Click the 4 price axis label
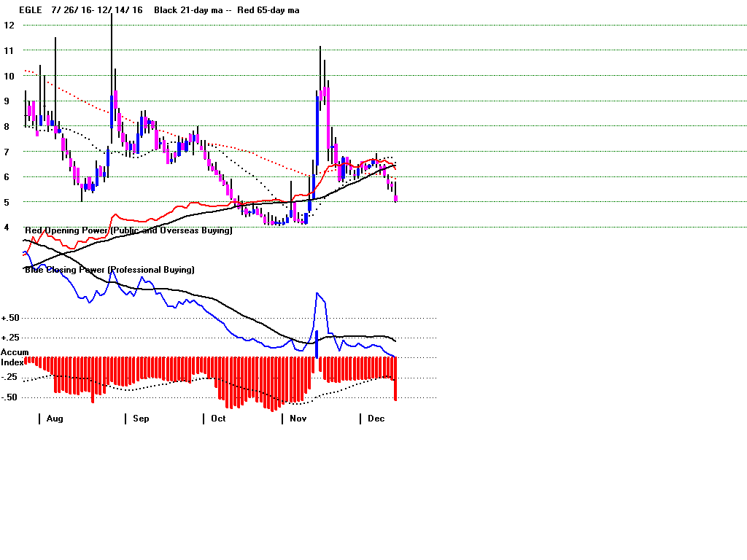The width and height of the screenshot is (747, 560). click(7, 227)
